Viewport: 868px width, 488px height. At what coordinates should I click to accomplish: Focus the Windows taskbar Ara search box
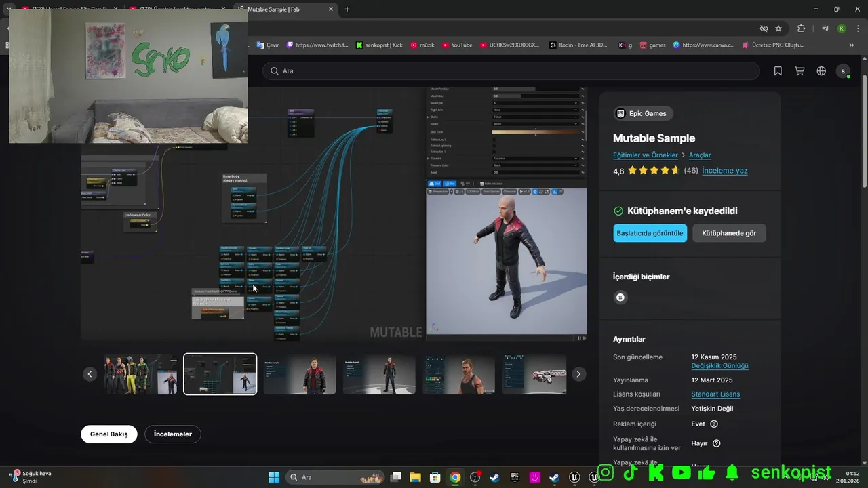(x=335, y=477)
